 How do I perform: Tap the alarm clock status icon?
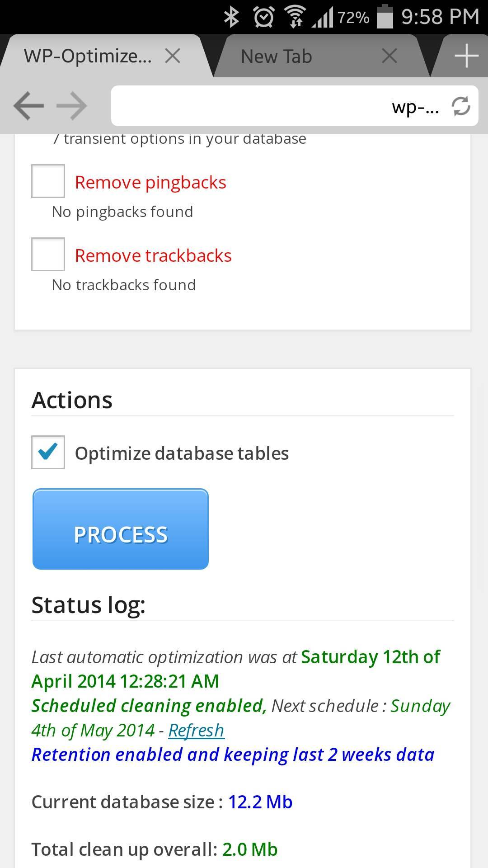[x=263, y=17]
